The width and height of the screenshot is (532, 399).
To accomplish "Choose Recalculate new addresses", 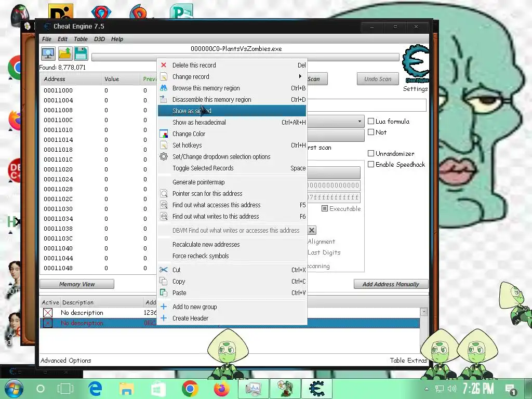I will point(232,244).
